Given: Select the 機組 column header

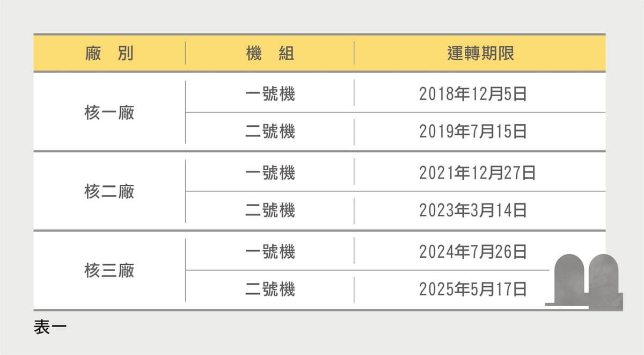Looking at the screenshot, I should 270,54.
